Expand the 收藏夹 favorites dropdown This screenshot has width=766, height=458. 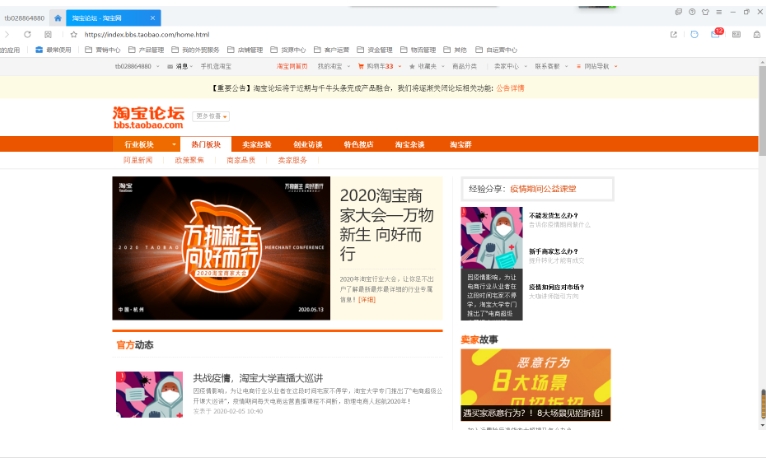coord(426,66)
